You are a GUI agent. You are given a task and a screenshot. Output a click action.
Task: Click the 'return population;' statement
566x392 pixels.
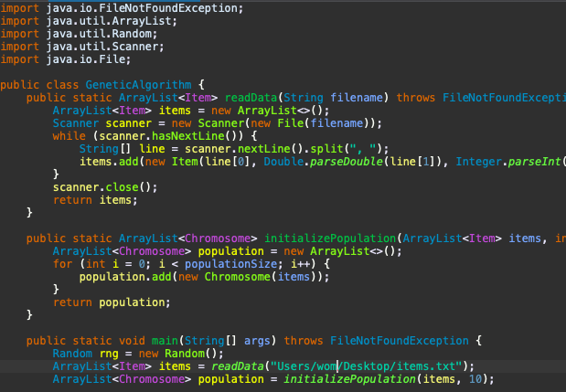112,302
